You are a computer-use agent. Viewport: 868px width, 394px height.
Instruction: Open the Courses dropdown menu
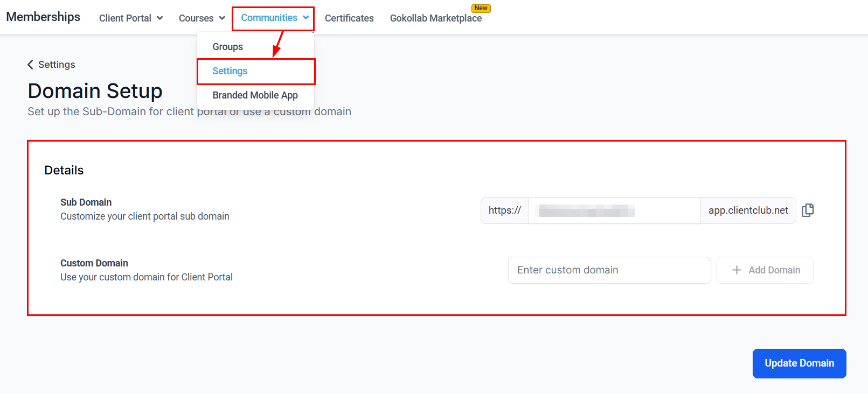[202, 18]
